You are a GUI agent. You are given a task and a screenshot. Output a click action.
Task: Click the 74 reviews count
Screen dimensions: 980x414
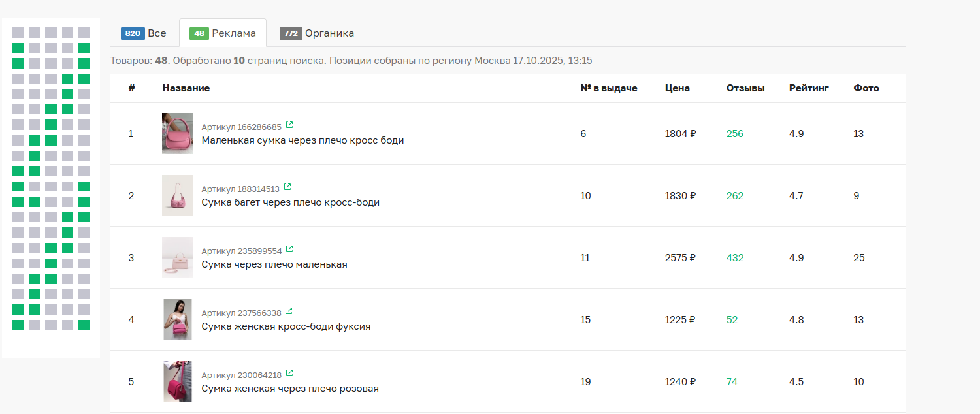732,382
